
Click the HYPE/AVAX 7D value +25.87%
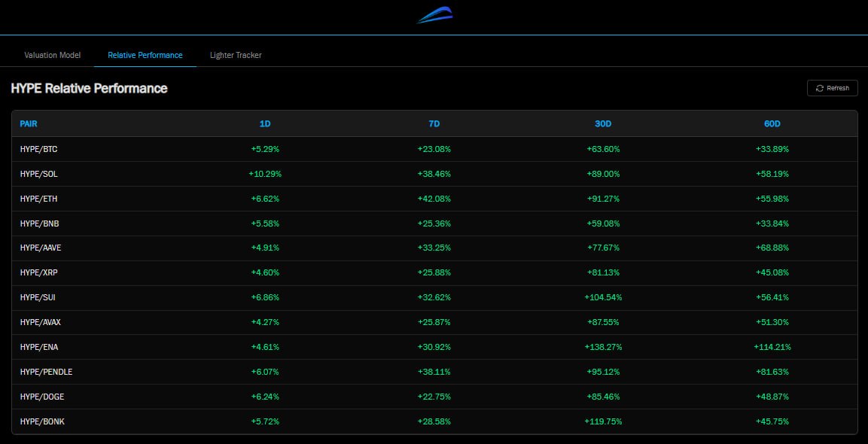tap(434, 322)
